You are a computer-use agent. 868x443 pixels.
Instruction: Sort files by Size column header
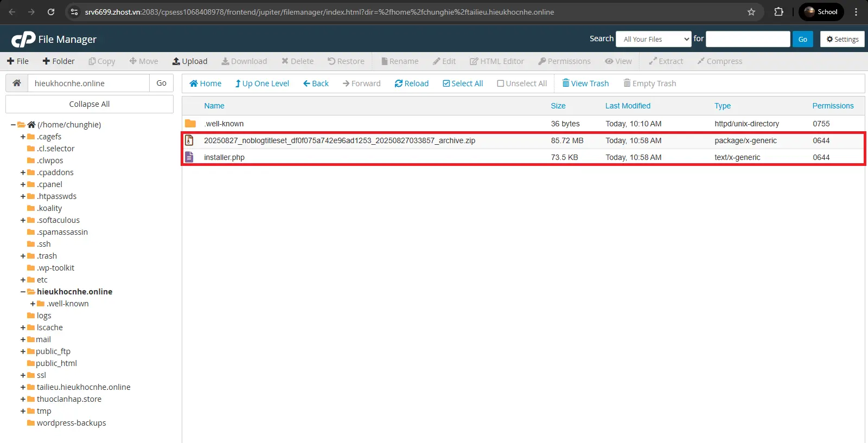coord(558,106)
